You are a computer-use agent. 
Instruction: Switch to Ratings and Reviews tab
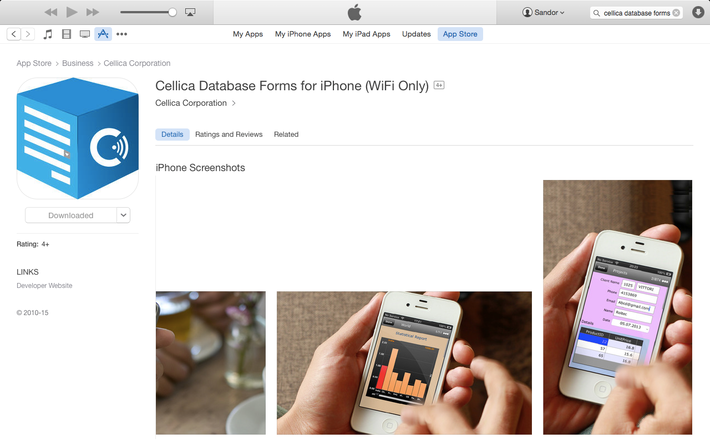point(229,135)
